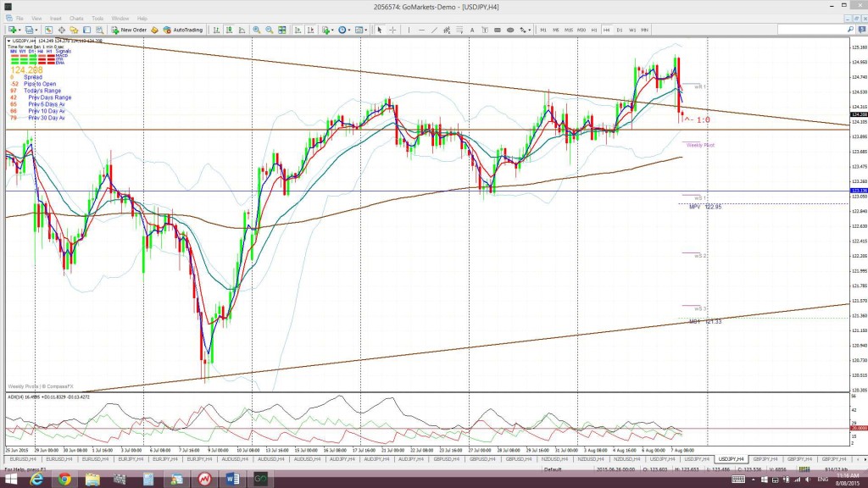868x488 pixels.
Task: Open the File menu
Action: 19,19
